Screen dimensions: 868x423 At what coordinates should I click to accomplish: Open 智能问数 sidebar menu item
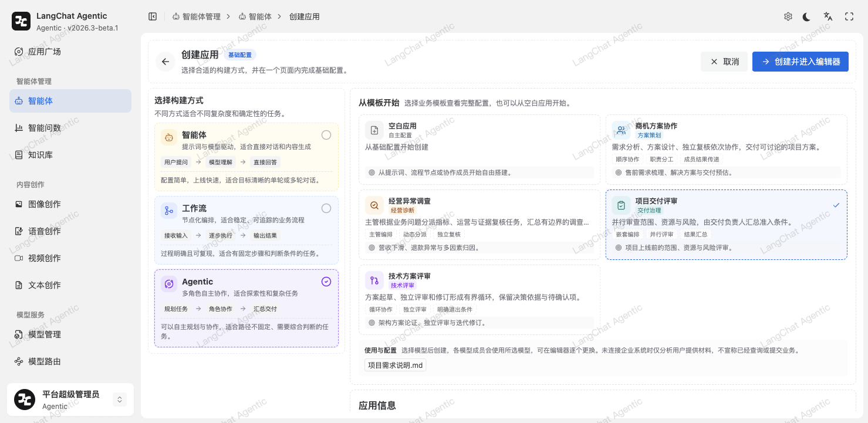(70, 128)
